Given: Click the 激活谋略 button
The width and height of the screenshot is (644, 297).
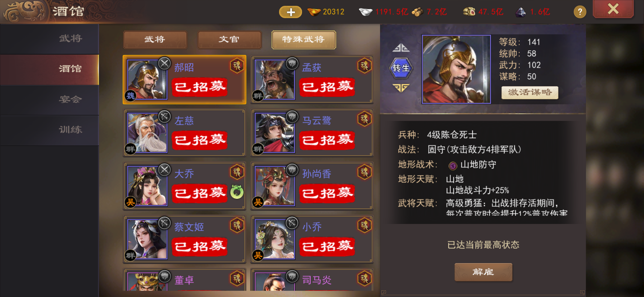Looking at the screenshot, I should (530, 93).
